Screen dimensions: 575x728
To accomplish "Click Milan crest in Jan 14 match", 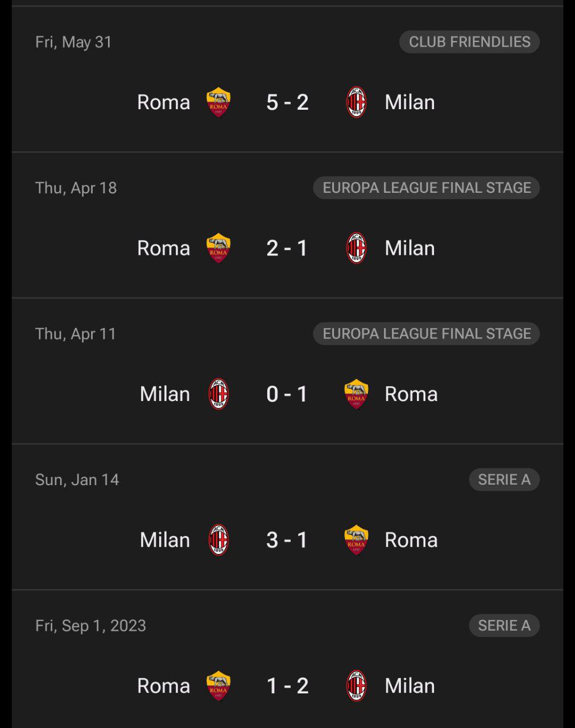I will point(218,540).
